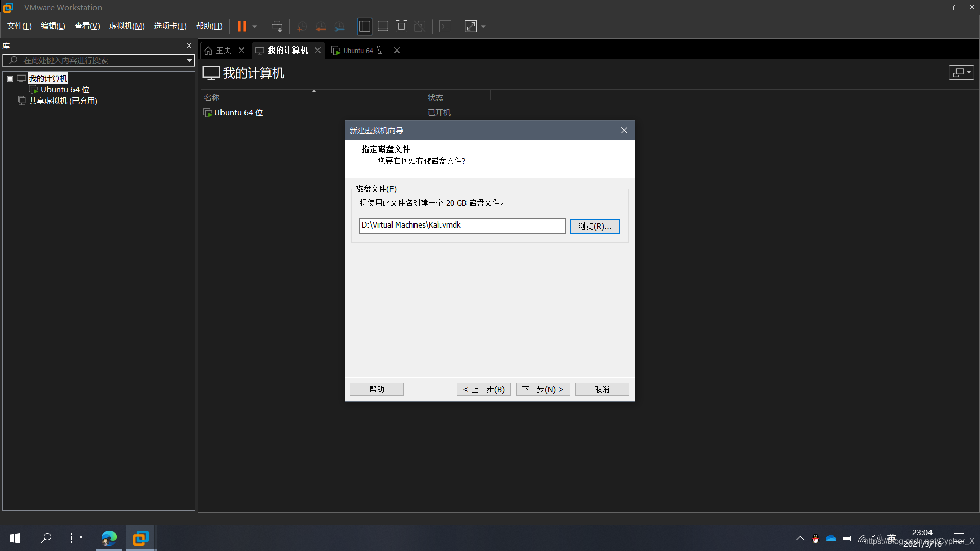Toggle the thumbnail bar view icon
The width and height of the screenshot is (980, 551).
tap(383, 27)
